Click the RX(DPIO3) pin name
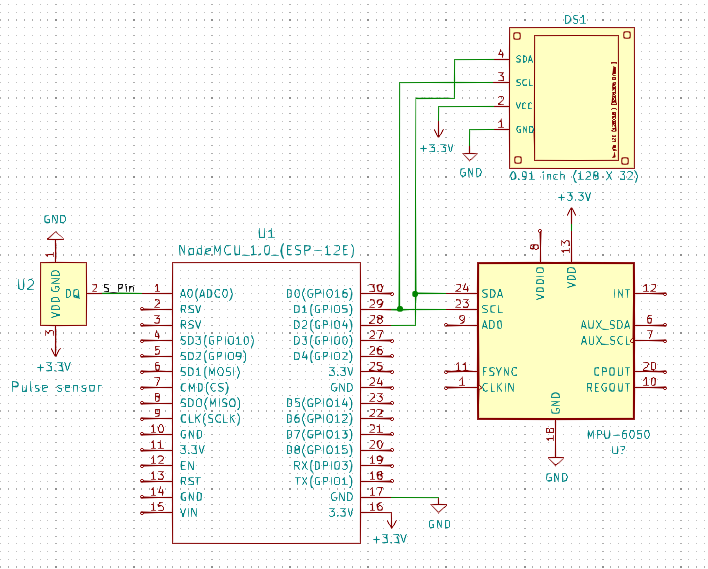708x569 pixels. 323,466
